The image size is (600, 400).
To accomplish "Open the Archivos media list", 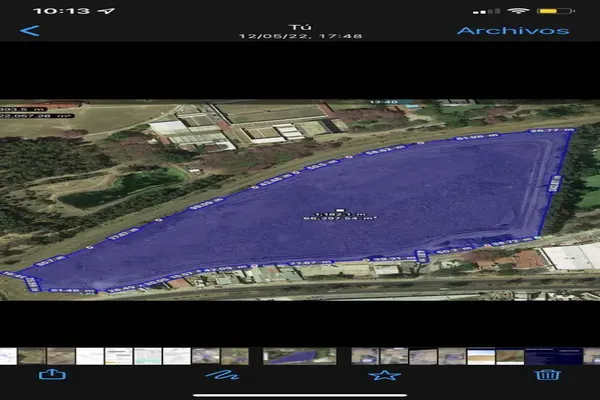I will [512, 30].
